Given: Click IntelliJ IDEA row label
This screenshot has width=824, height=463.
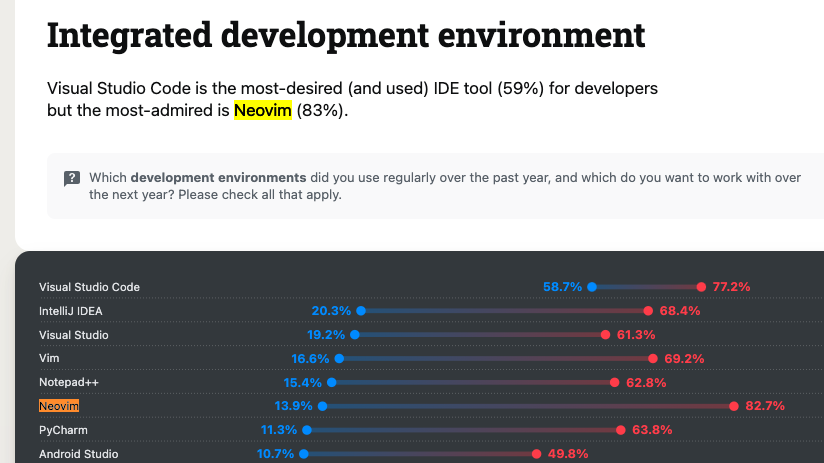Looking at the screenshot, I should 70,311.
